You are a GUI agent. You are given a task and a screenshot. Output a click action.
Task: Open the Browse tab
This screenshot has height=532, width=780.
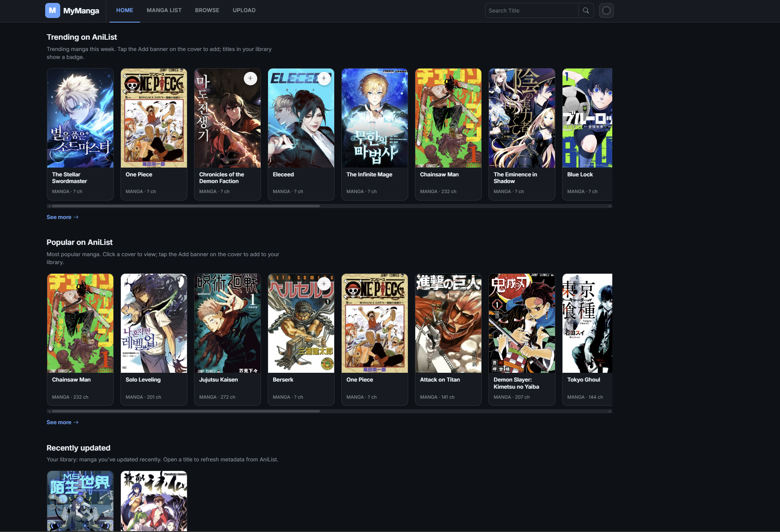(x=207, y=10)
